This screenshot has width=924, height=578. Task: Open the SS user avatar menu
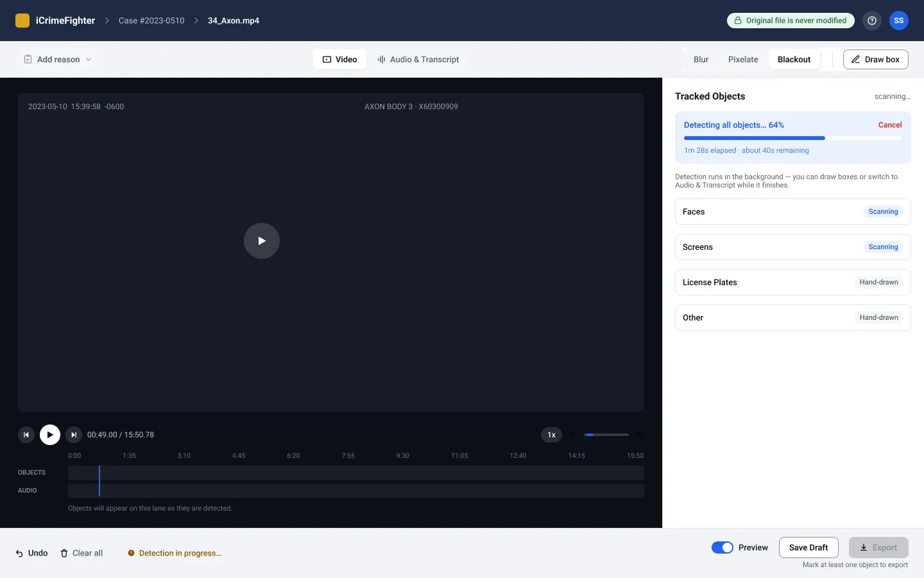pyautogui.click(x=899, y=21)
